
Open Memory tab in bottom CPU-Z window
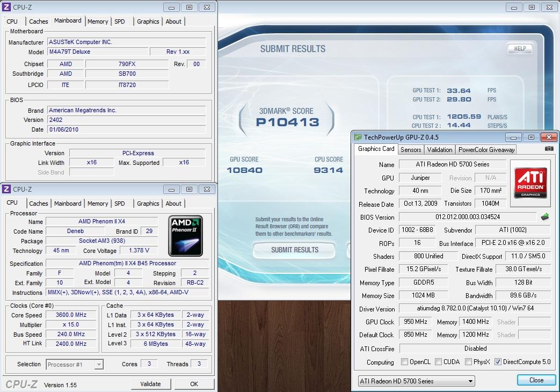98,204
